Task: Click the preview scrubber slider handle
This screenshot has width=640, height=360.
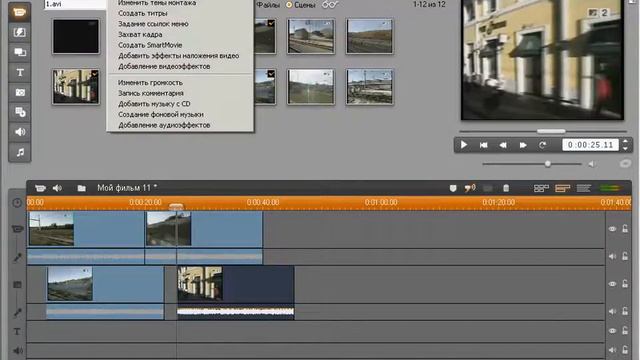Action: coord(551,131)
